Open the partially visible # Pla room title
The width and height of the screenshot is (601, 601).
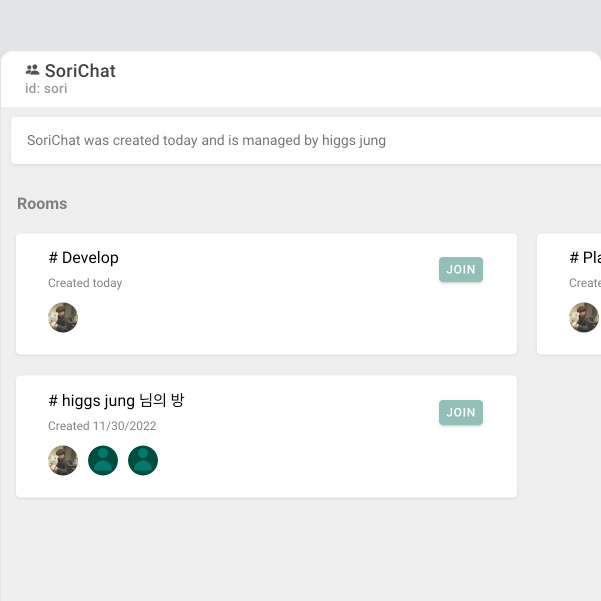click(585, 258)
